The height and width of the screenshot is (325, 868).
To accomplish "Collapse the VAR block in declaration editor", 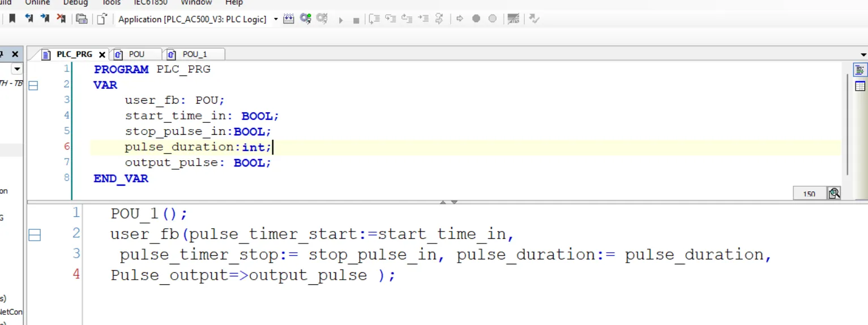I will click(33, 85).
